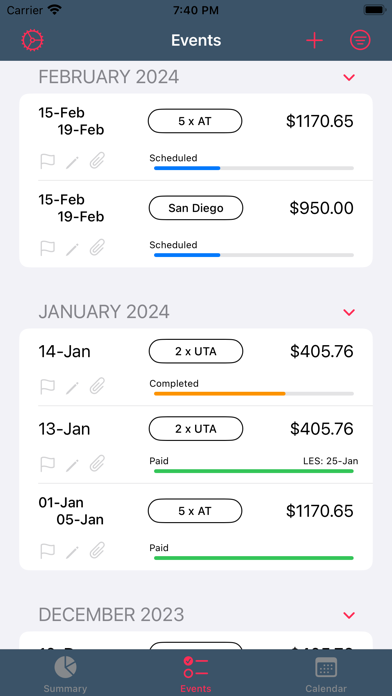Click the pencil on the February 5 x AT event
This screenshot has height=696, width=392.
[72, 162]
